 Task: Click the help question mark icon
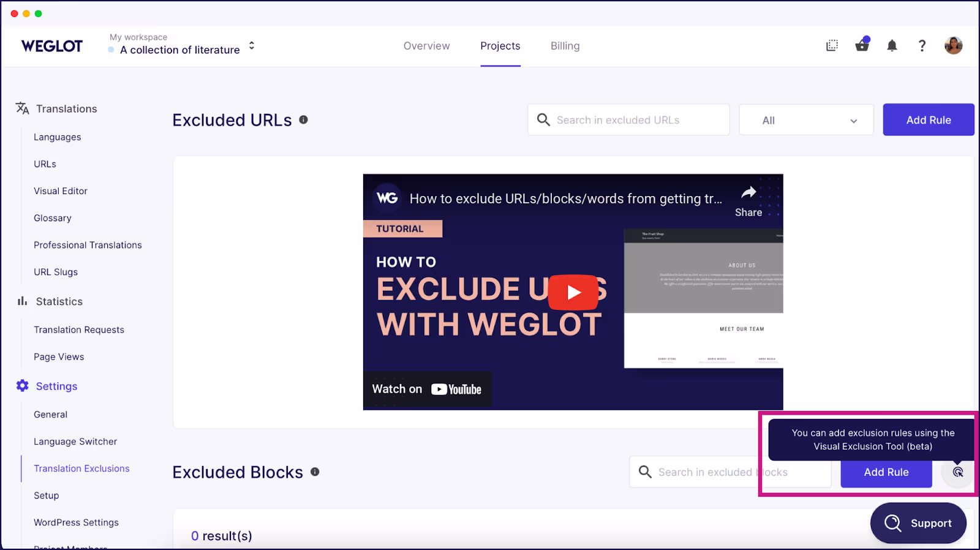point(922,45)
